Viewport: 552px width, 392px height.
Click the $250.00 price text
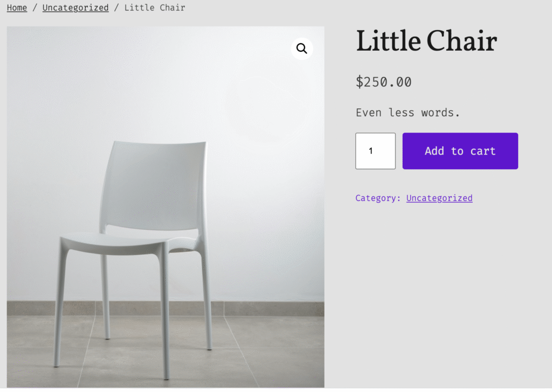(384, 82)
